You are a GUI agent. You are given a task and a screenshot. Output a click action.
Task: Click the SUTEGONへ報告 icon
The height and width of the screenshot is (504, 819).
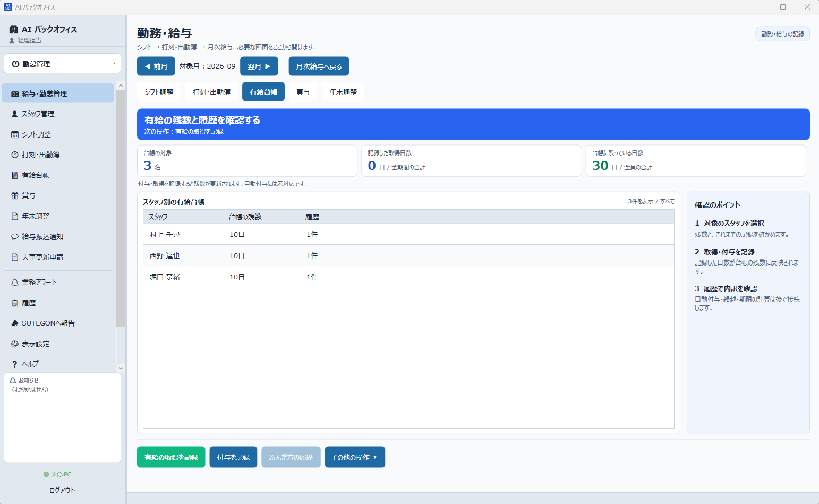[15, 323]
